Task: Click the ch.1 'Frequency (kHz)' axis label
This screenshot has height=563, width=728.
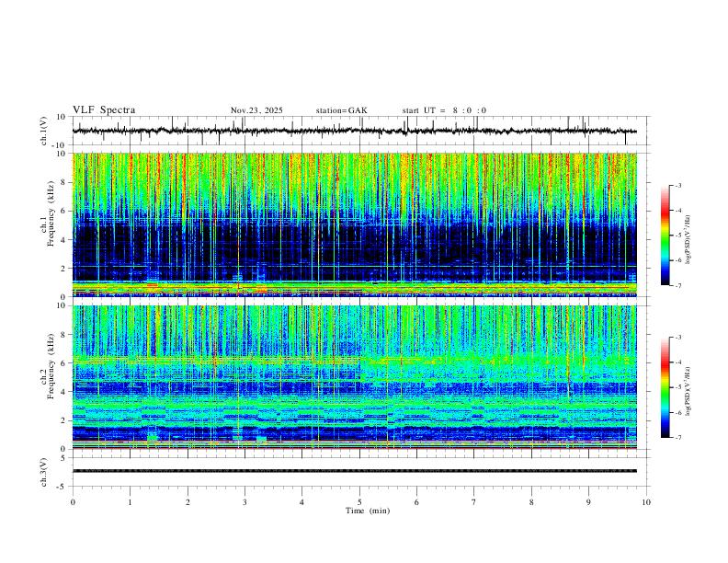Action: 51,214
